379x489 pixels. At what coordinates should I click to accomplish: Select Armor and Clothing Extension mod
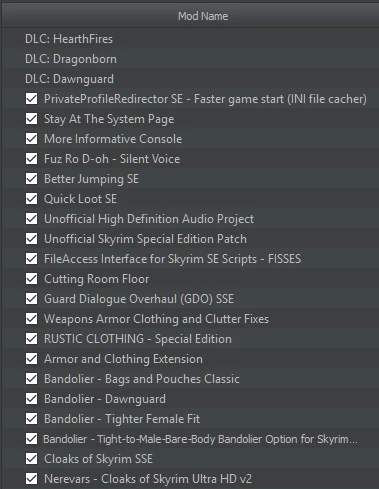pyautogui.click(x=123, y=359)
